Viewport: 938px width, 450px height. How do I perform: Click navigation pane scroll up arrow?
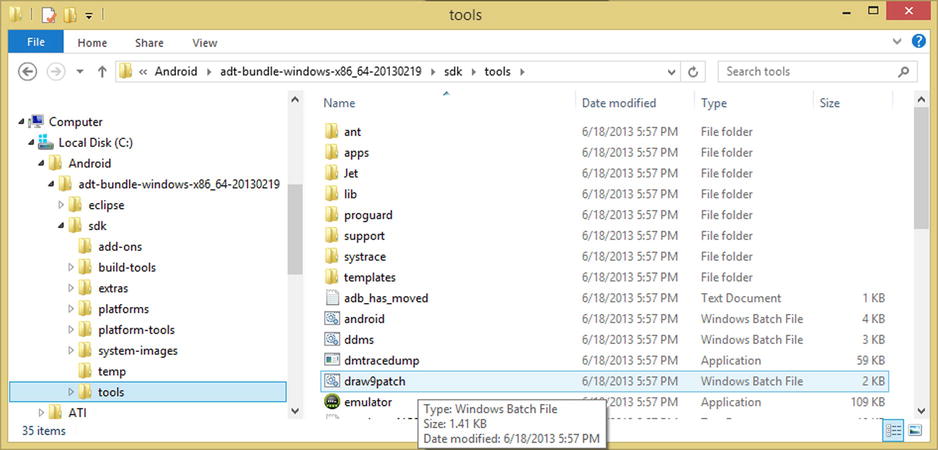pos(294,99)
